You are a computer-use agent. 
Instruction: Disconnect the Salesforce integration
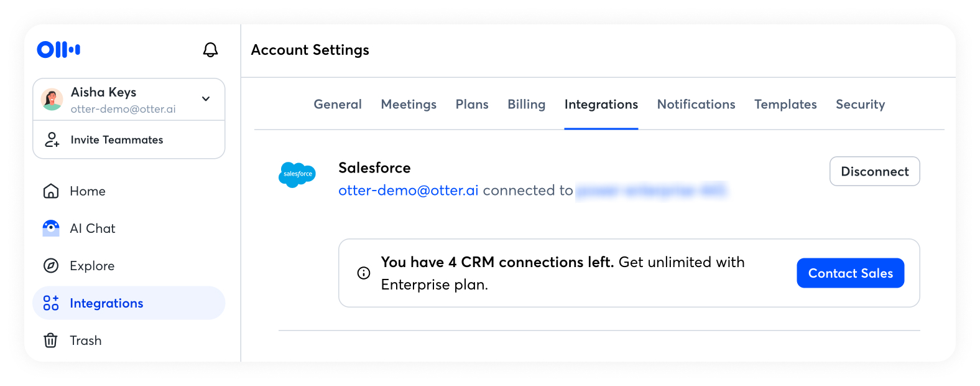(875, 171)
